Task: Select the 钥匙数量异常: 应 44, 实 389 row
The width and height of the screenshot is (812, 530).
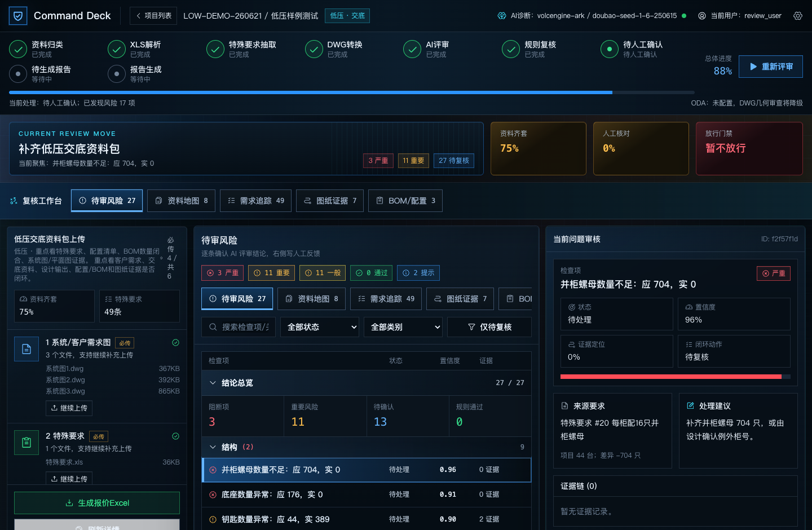Action: (367, 519)
